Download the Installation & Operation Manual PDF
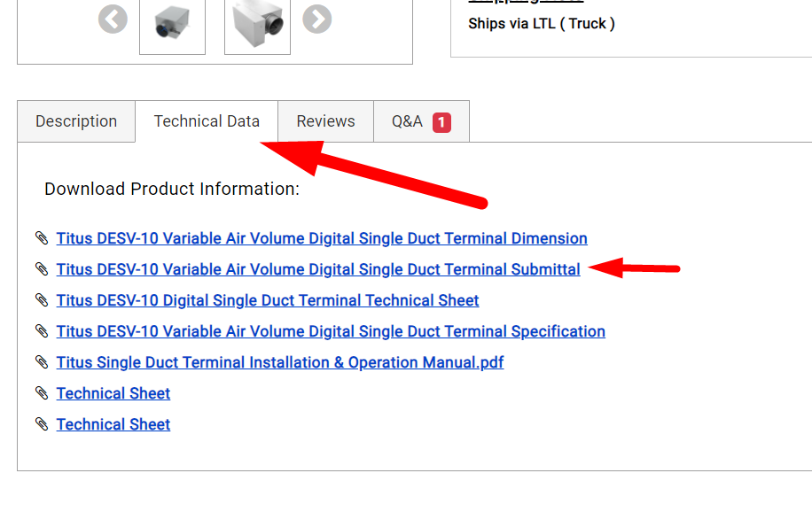This screenshot has width=812, height=512. pos(279,362)
